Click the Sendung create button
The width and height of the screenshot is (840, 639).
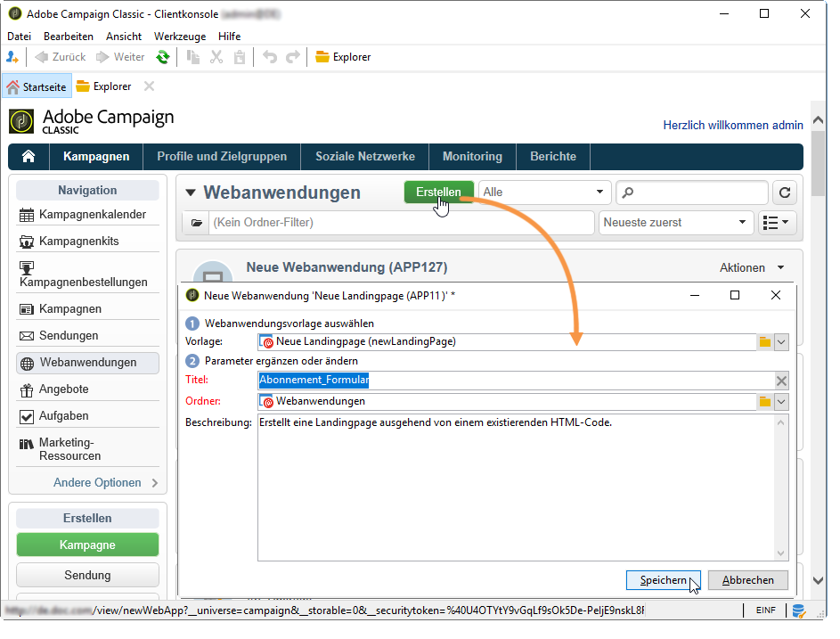pos(88,575)
